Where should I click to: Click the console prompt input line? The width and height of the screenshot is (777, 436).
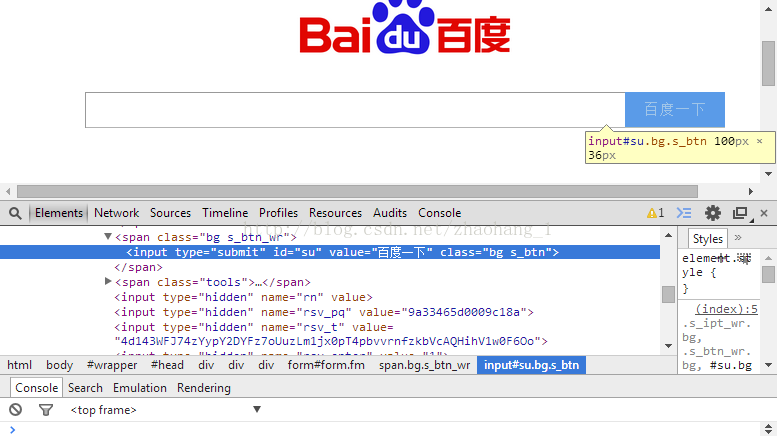pos(387,430)
